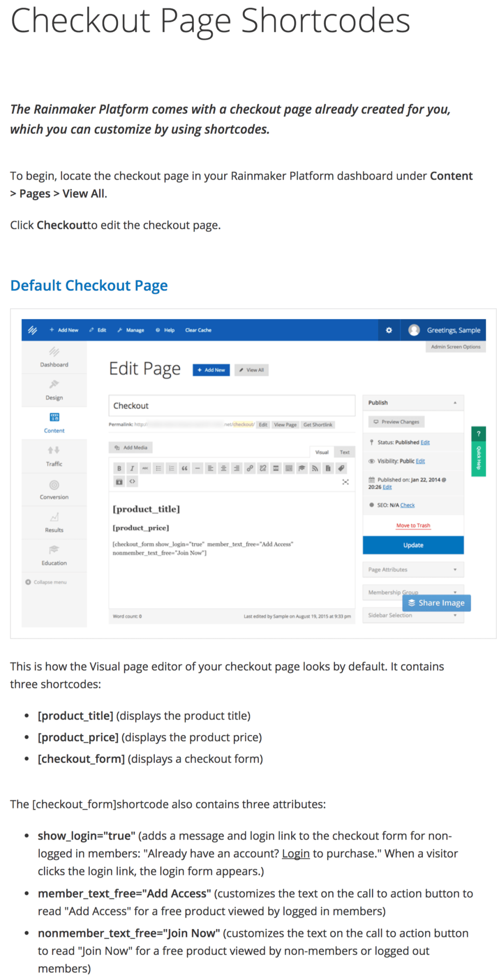Click the permalink Edit button
This screenshot has width=499, height=980.
[x=263, y=425]
